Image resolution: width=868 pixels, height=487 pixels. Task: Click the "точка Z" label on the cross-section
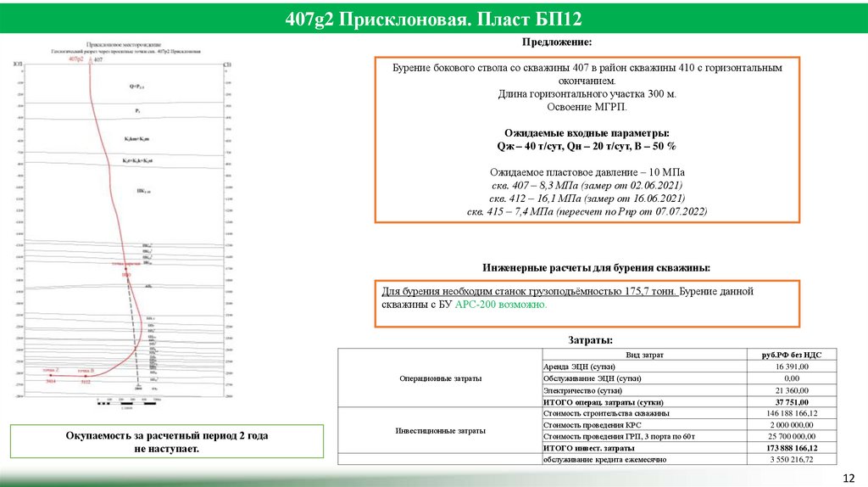coord(50,370)
